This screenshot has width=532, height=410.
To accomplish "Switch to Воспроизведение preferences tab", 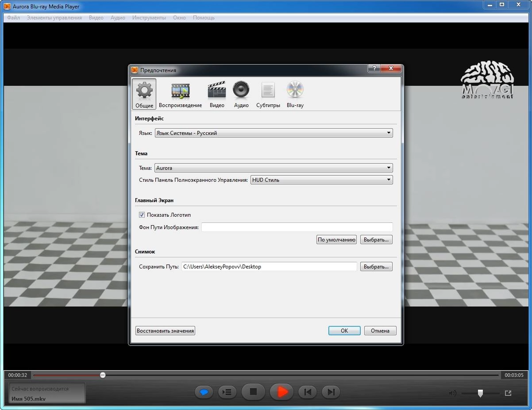I will (x=180, y=94).
